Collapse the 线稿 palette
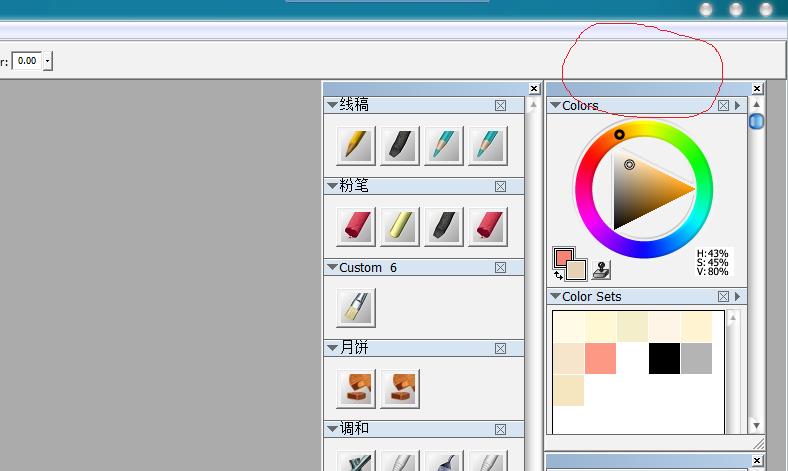 click(x=332, y=105)
